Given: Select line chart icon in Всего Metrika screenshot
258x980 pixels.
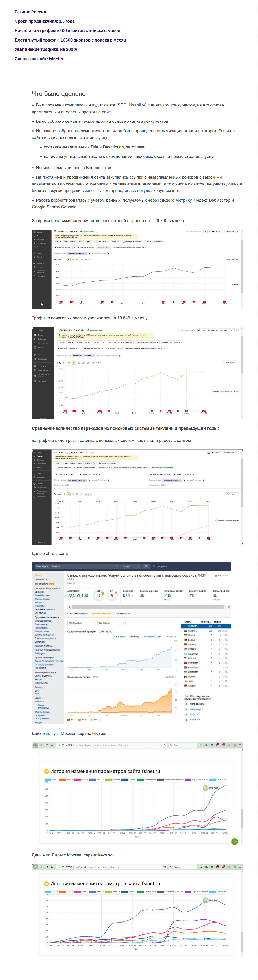Looking at the screenshot, I should [x=69, y=260].
